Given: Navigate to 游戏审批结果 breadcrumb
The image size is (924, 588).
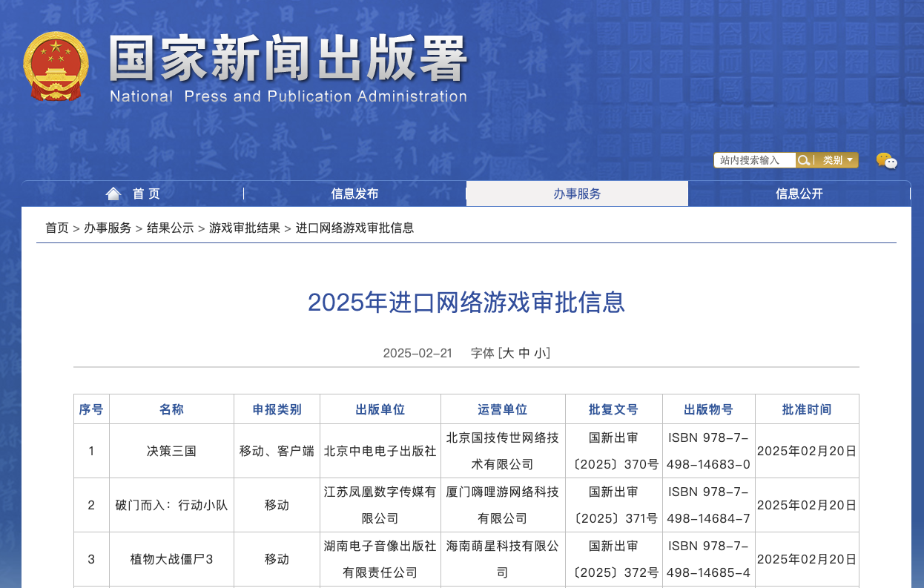Looking at the screenshot, I should (245, 228).
